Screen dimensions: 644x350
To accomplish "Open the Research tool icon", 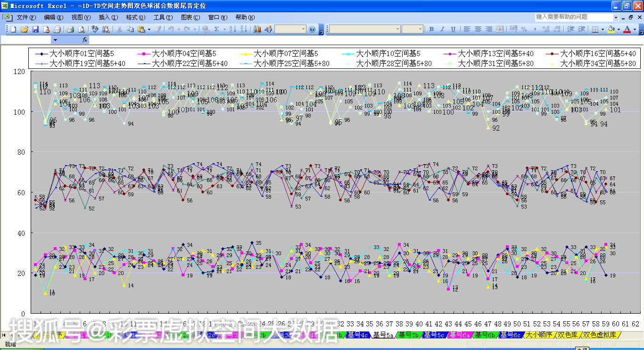I will [106, 29].
